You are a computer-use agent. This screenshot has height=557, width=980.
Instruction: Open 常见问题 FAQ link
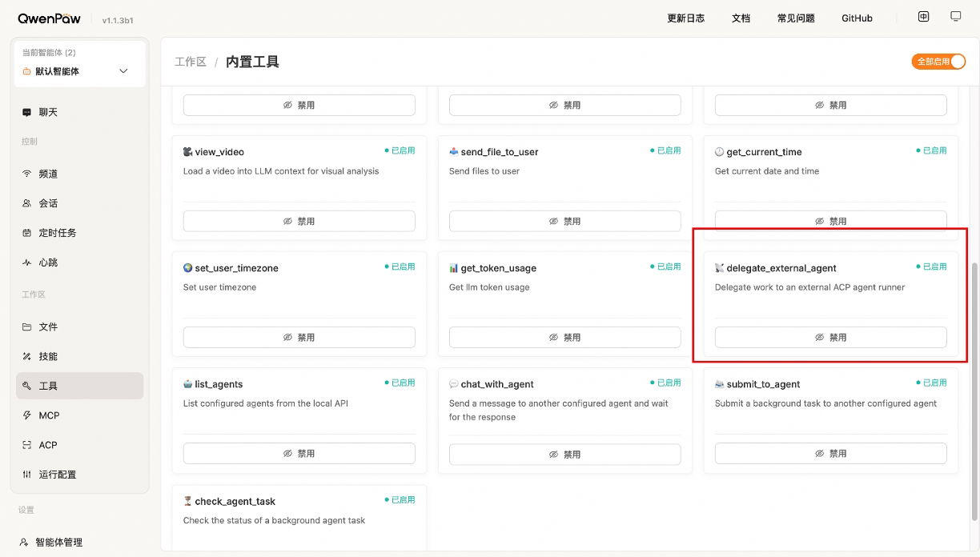tap(796, 18)
